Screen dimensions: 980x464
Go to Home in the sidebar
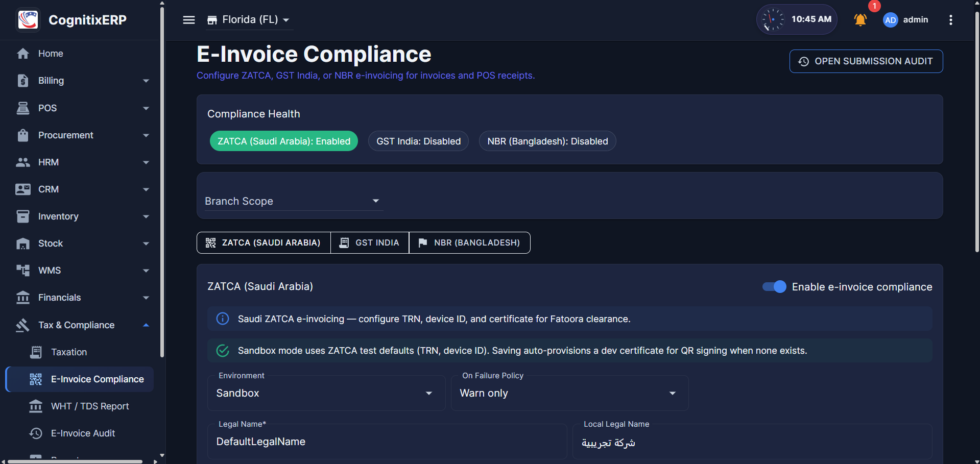[x=80, y=54]
